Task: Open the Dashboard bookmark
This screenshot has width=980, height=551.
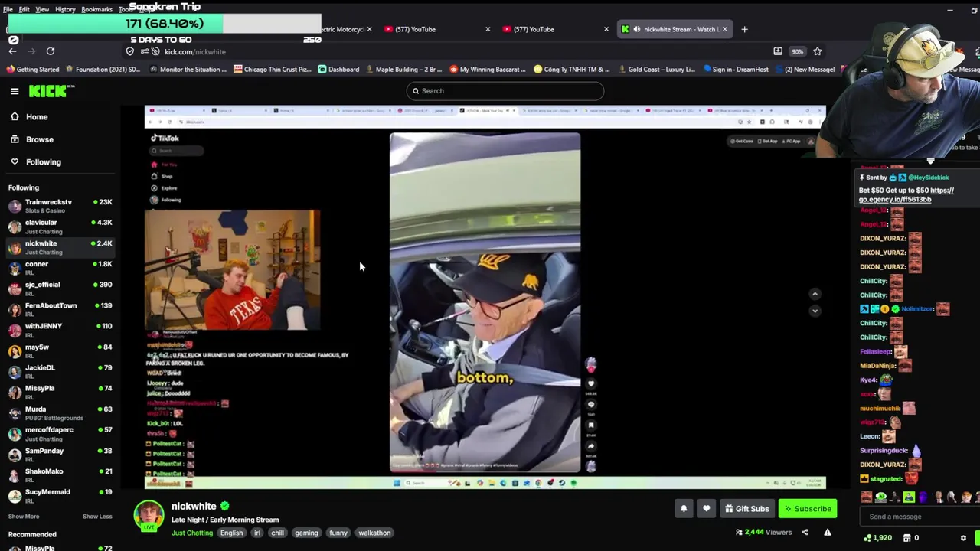Action: [x=338, y=70]
